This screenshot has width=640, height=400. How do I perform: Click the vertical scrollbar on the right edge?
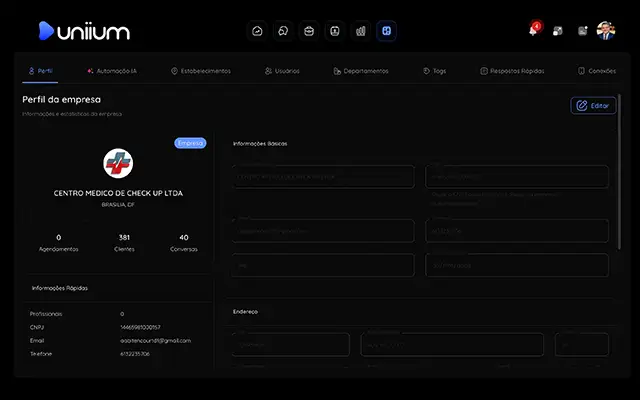(x=620, y=171)
